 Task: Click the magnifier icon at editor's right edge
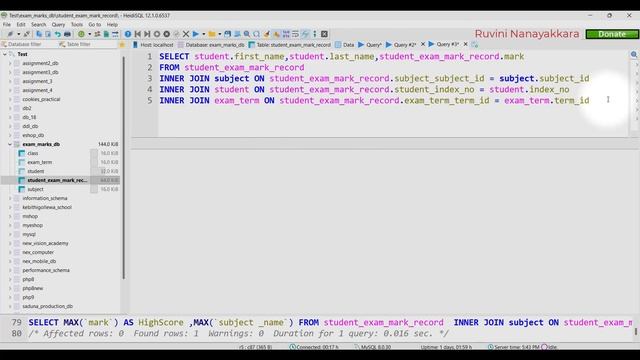[x=634, y=54]
